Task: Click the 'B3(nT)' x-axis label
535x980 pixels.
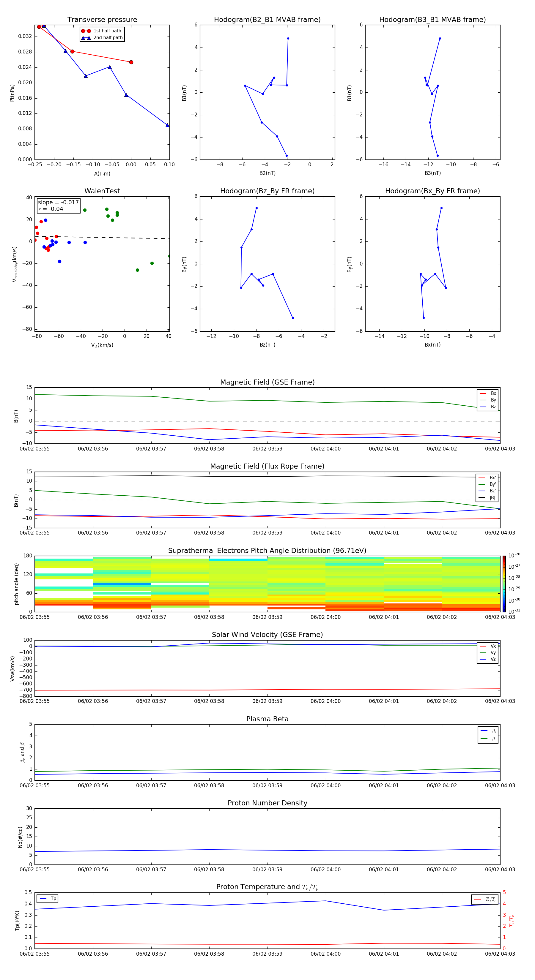Action: click(432, 173)
